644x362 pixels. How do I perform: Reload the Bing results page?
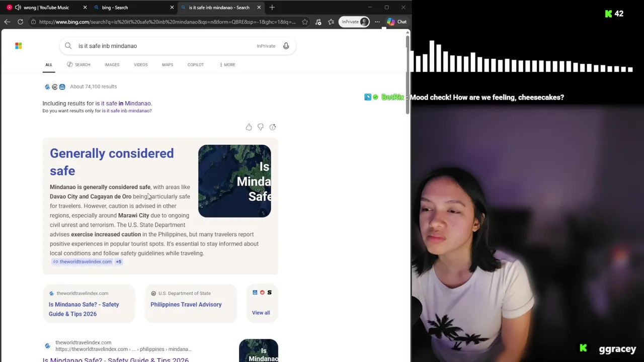tap(20, 22)
